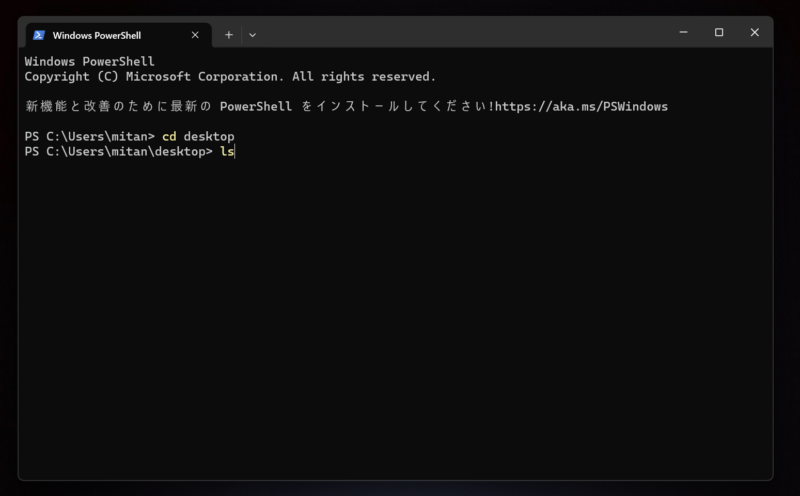Maximize the terminal window
The image size is (800, 496).
[719, 32]
